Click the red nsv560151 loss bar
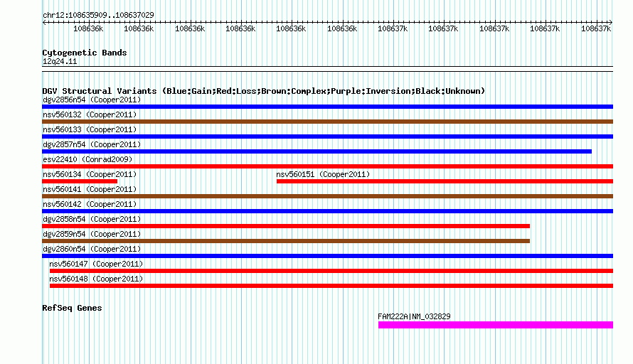Viewport: 633px width, 364px height. point(445,181)
